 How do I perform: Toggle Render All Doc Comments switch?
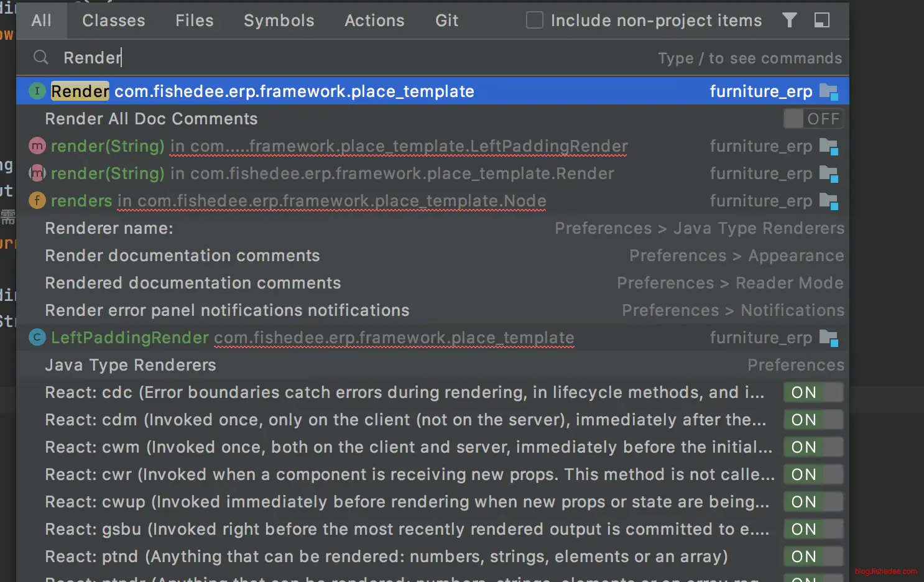[813, 119]
